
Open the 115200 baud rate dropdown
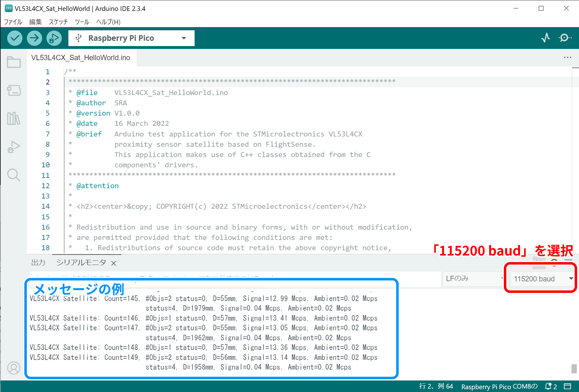[x=542, y=279]
